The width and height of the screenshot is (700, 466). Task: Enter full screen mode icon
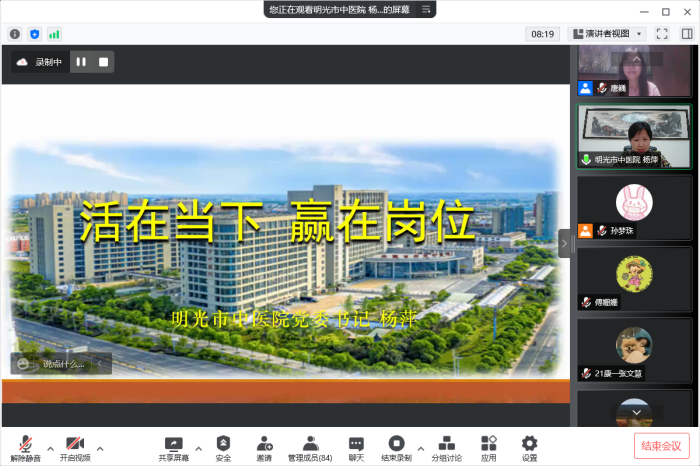(661, 33)
